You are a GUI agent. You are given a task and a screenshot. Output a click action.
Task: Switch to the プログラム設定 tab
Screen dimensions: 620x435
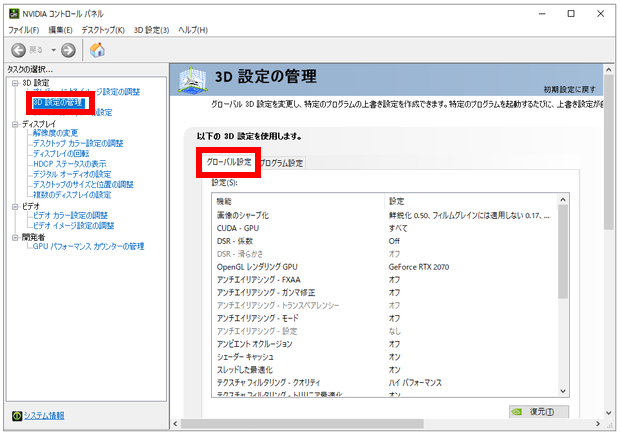pyautogui.click(x=282, y=163)
